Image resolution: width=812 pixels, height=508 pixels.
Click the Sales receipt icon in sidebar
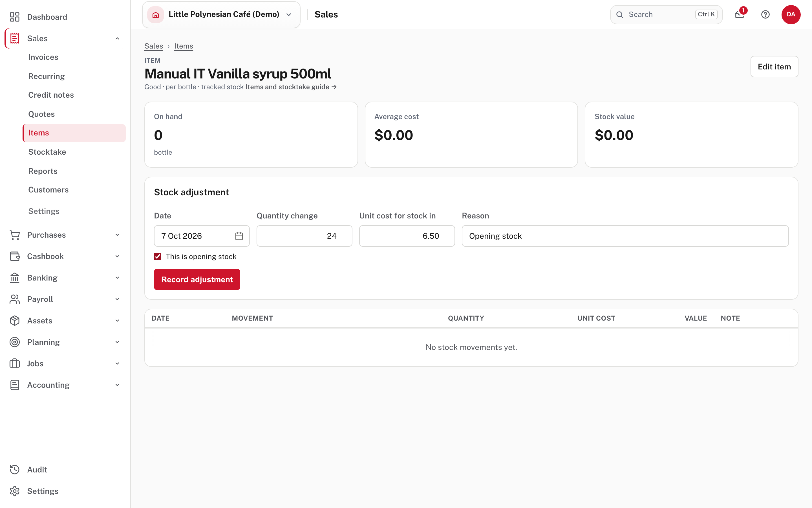[x=14, y=38]
